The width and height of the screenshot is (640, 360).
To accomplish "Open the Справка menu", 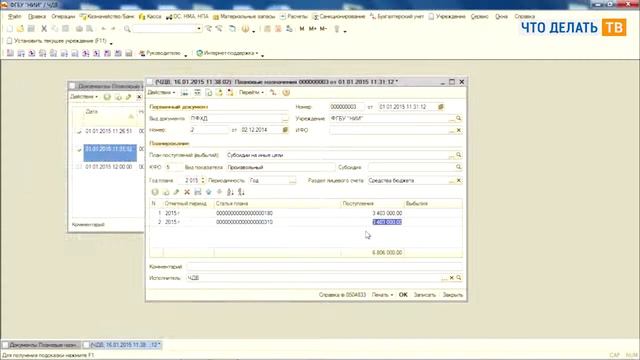I will coord(524,16).
